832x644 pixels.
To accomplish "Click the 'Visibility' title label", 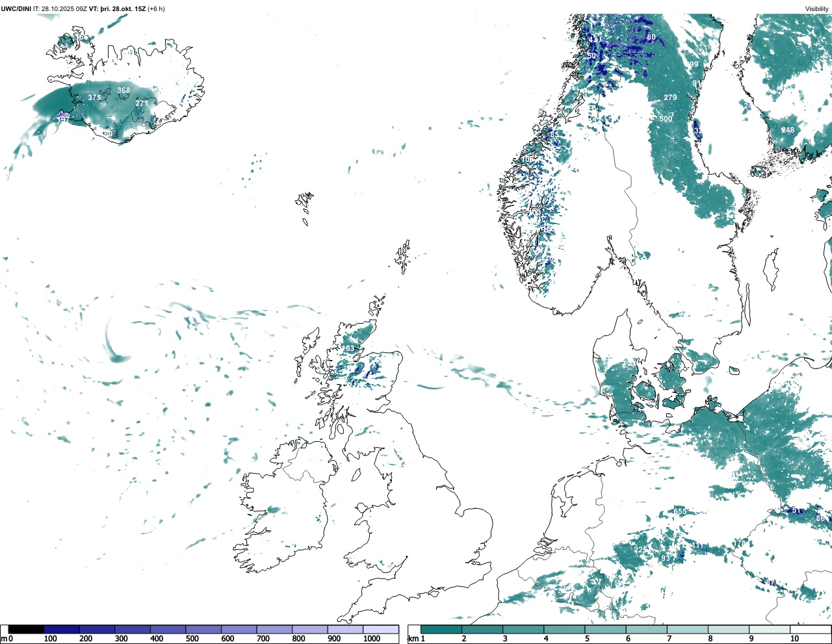I will tap(817, 9).
